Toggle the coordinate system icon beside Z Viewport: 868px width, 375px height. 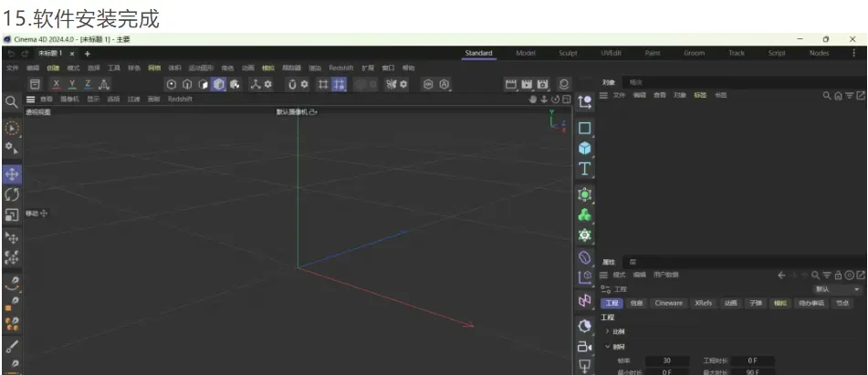(104, 84)
